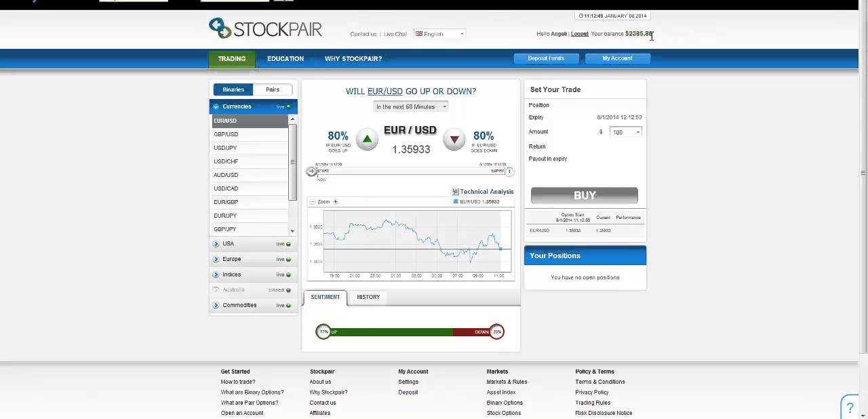Click the Deposit Funds button
The image size is (868, 419).
pos(546,58)
